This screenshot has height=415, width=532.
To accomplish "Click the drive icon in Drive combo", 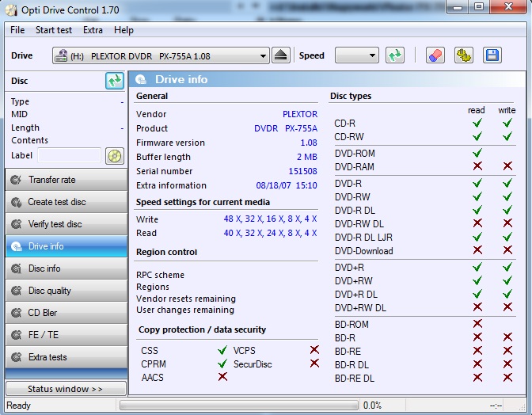I will (61, 55).
